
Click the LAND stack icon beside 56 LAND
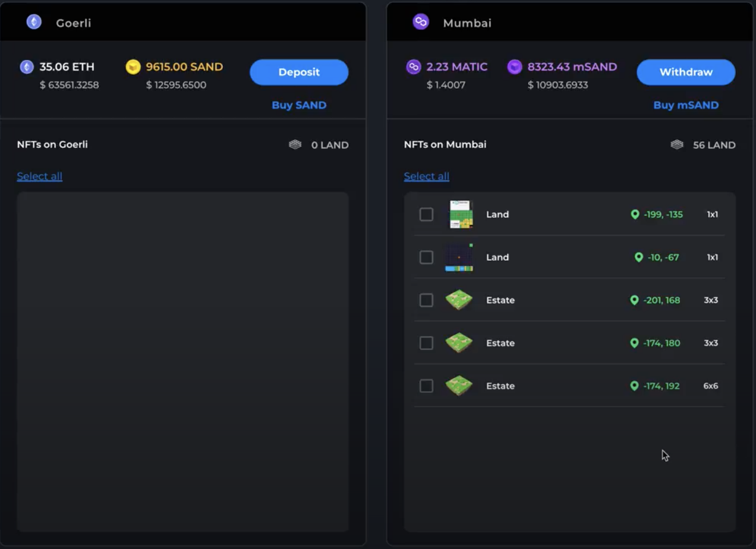pyautogui.click(x=677, y=144)
